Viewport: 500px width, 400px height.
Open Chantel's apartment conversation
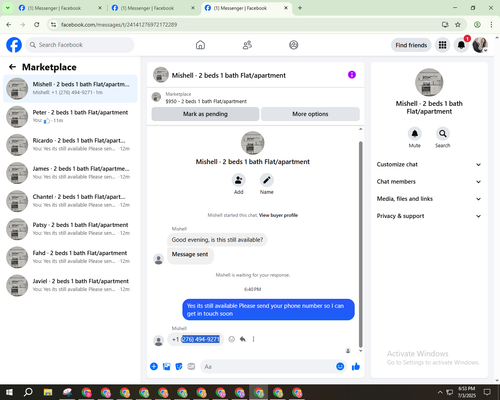coord(70,201)
